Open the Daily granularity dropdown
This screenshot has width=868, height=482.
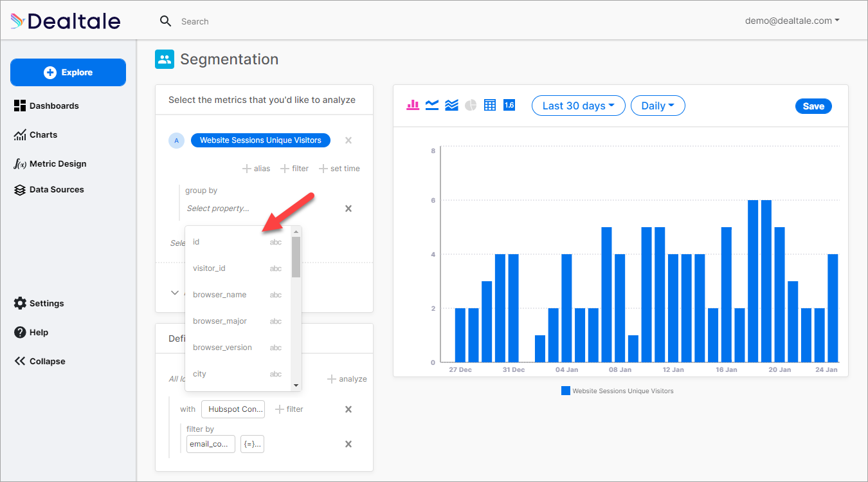(658, 106)
